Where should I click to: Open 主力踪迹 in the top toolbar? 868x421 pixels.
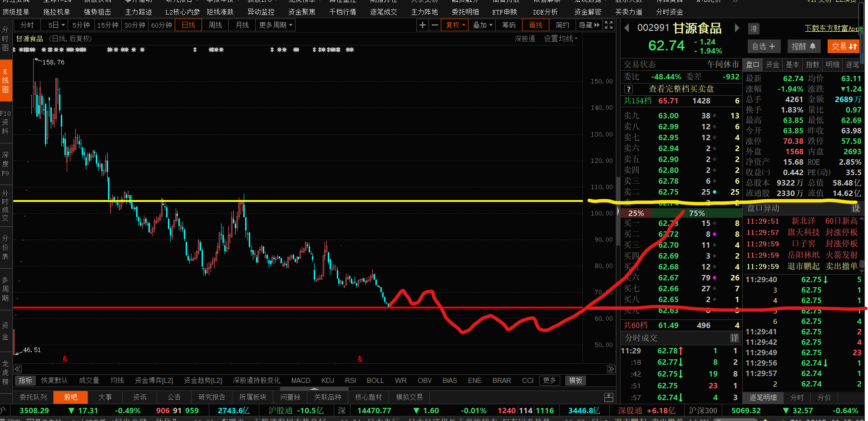tap(138, 12)
